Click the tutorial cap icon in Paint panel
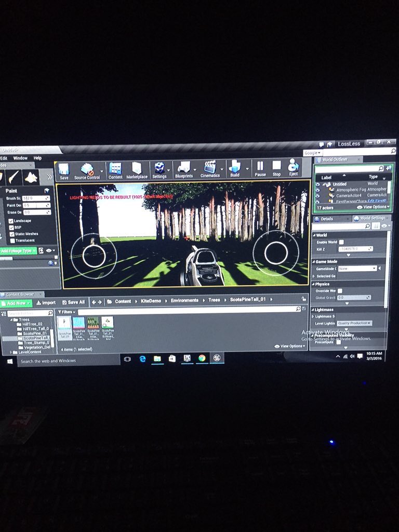The height and width of the screenshot is (532, 399). (x=46, y=191)
